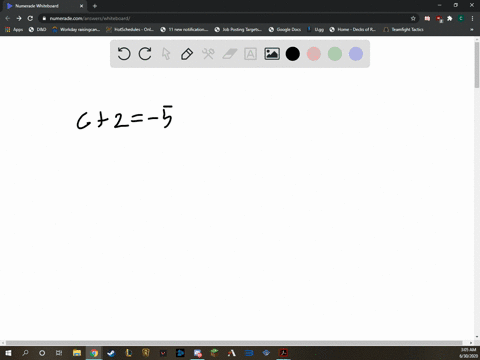Open the Home - Decks of R... bookmark

pos(353,29)
